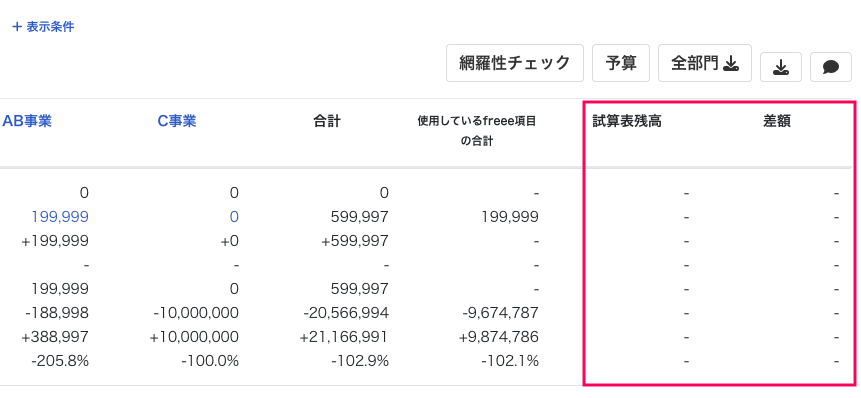Image resolution: width=861 pixels, height=398 pixels.
Task: Click the 予算 button
Action: [620, 63]
